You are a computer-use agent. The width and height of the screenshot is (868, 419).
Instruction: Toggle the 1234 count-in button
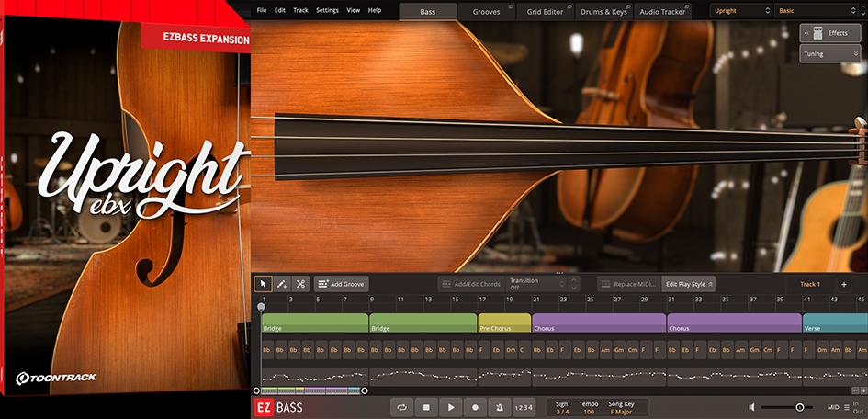point(524,407)
